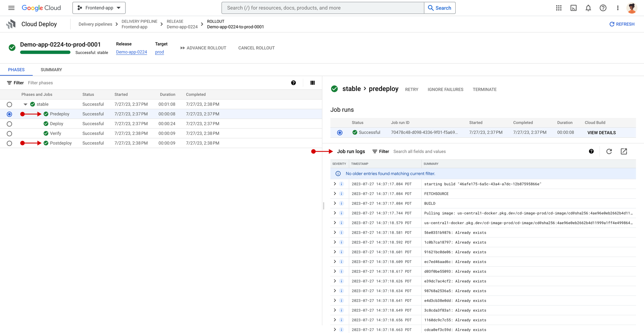Expand the 56e0351b9876 Already exists log entry
This screenshot has width=644, height=333.
click(335, 233)
